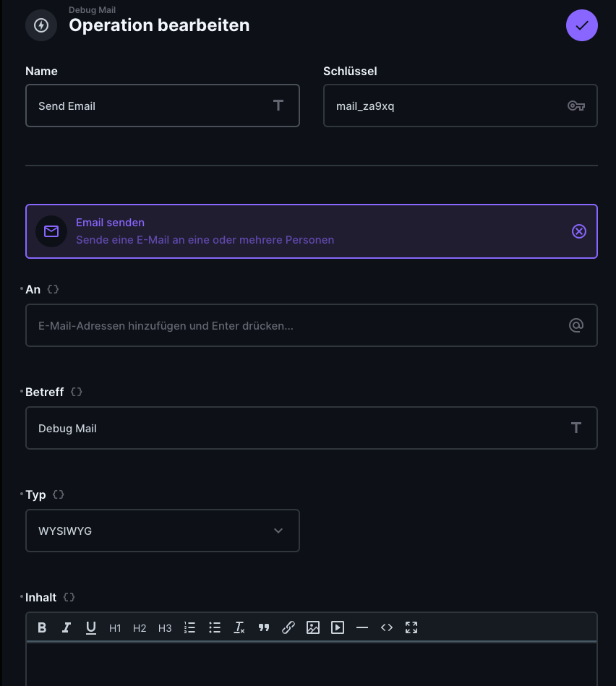
Task: Apply H2 heading style
Action: pos(140,628)
